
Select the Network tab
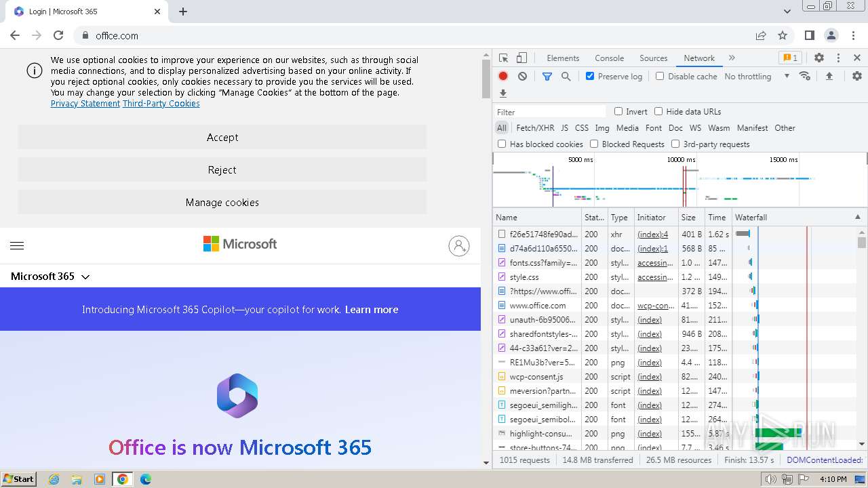point(699,58)
